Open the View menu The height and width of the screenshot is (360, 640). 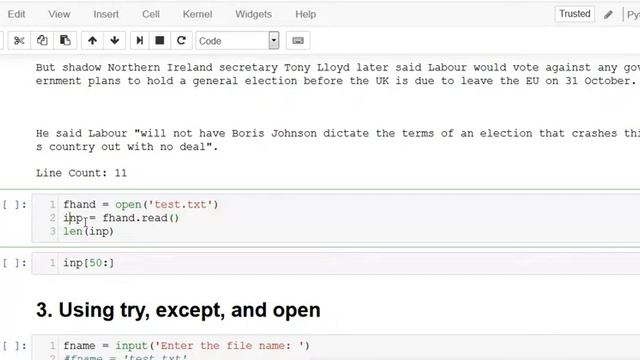[59, 14]
